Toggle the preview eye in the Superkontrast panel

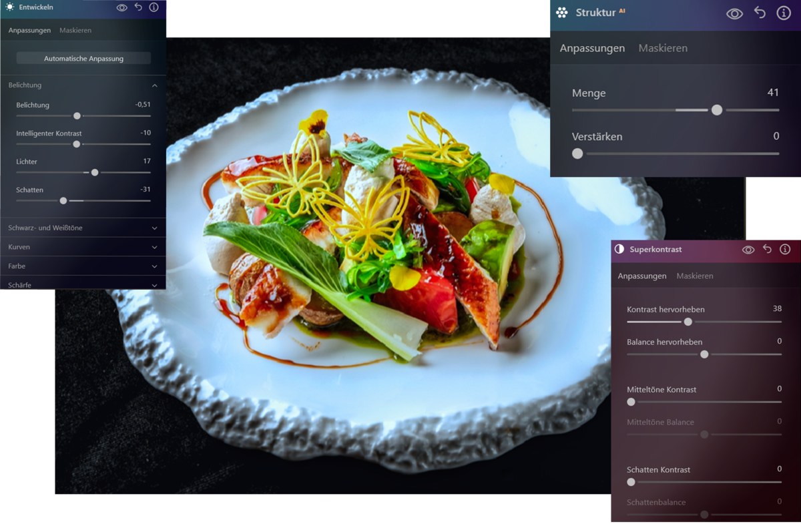[x=749, y=249]
